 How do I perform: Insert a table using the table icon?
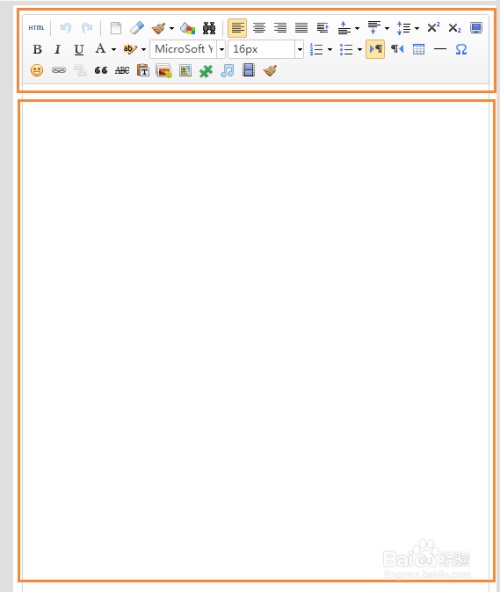coord(418,49)
